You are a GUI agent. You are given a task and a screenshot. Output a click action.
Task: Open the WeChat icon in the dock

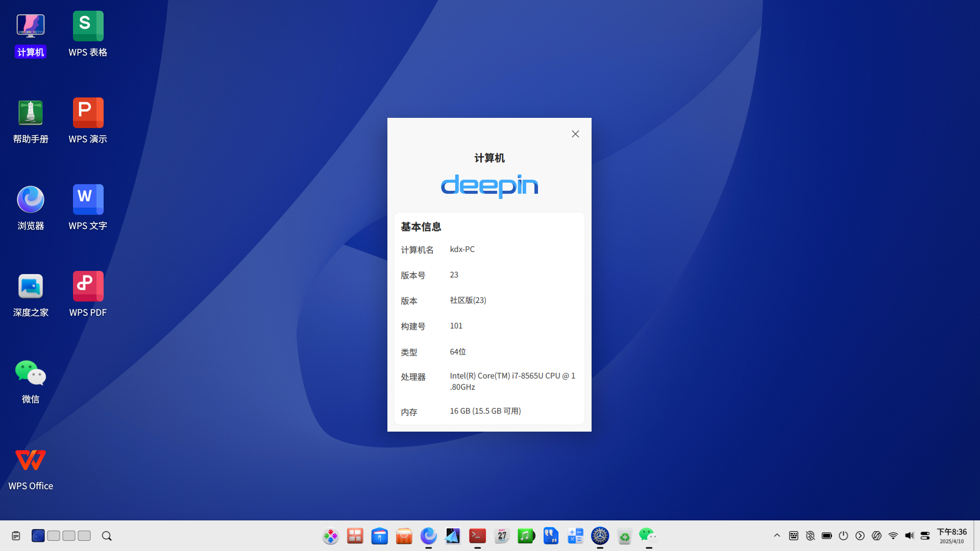(648, 536)
